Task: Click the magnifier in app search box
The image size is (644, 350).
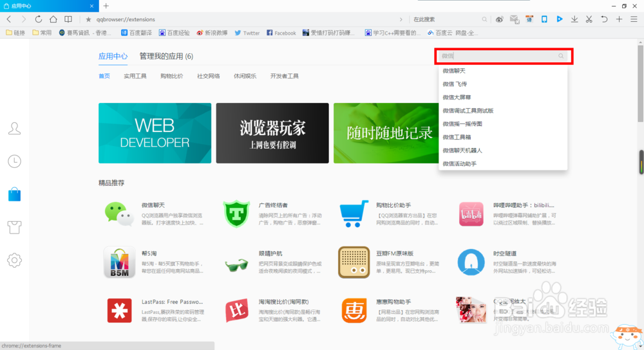Action: (561, 56)
